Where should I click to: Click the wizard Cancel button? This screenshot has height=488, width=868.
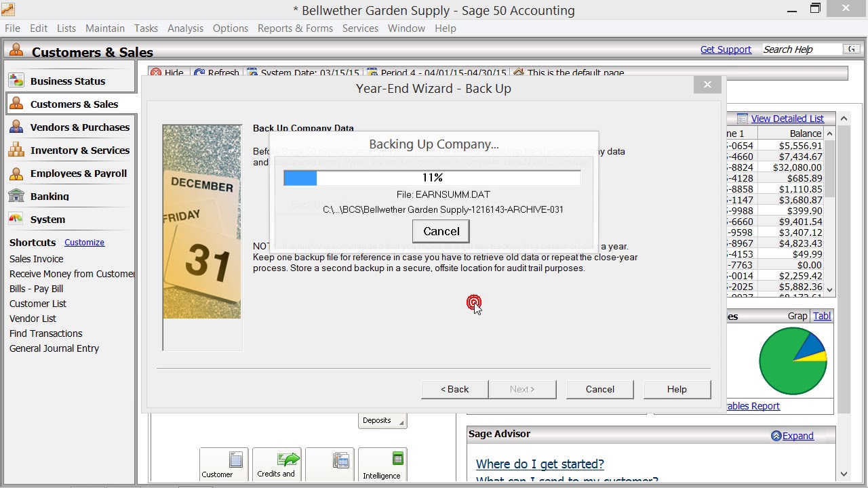pos(600,389)
